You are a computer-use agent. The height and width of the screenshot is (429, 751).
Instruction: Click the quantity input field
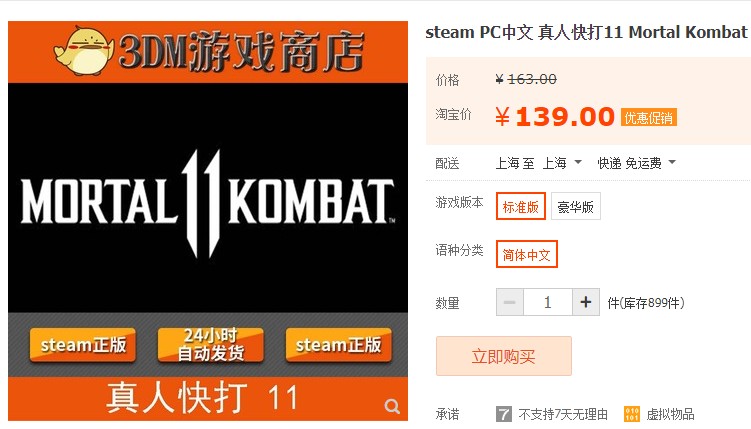pyautogui.click(x=548, y=302)
